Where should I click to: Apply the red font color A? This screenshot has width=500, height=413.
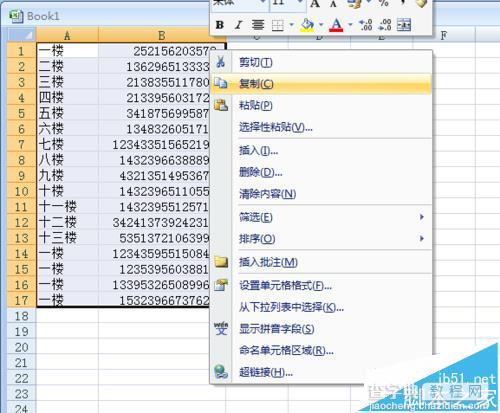point(336,25)
